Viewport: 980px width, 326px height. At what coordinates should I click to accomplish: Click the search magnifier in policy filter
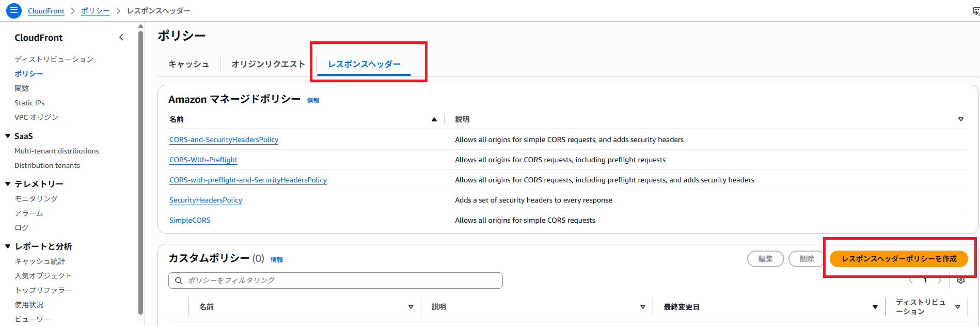pyautogui.click(x=179, y=281)
